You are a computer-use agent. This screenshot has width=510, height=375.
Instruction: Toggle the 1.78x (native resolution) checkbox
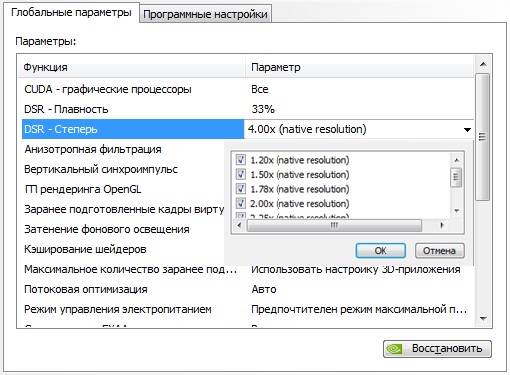click(x=241, y=189)
